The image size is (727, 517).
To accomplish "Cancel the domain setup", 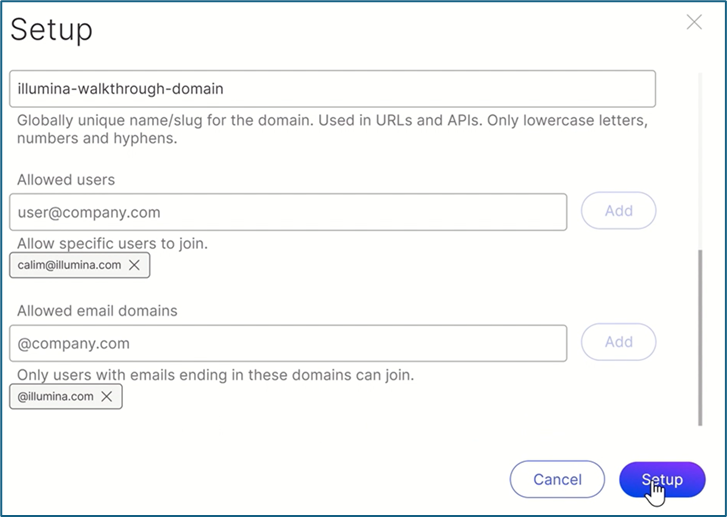I will pos(557,480).
